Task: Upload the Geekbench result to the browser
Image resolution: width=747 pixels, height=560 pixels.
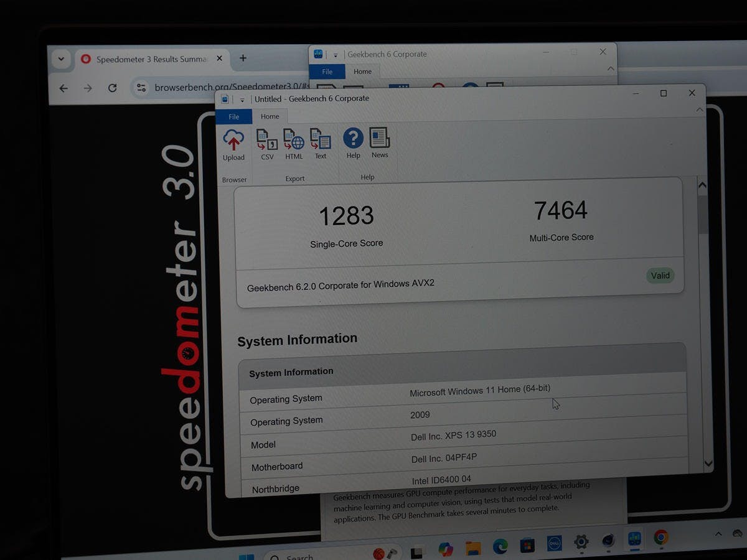Action: (233, 146)
